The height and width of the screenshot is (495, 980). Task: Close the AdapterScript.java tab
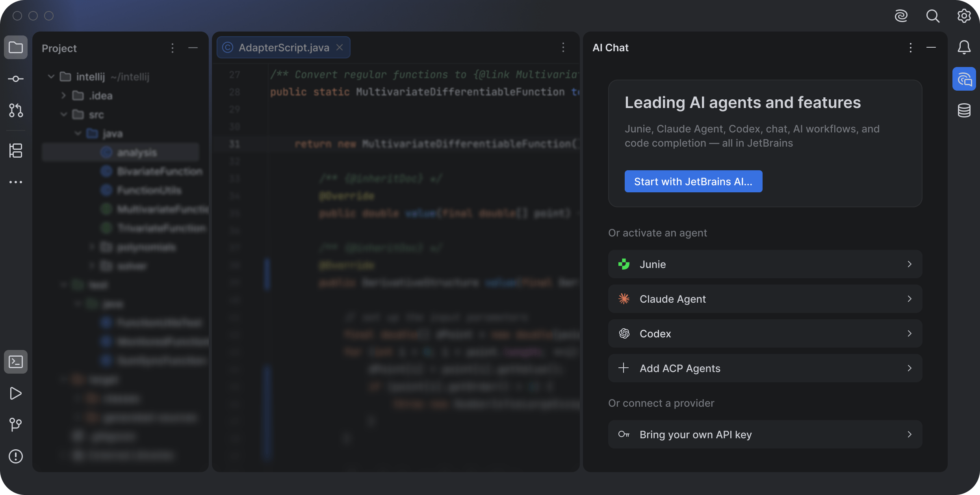(x=340, y=47)
